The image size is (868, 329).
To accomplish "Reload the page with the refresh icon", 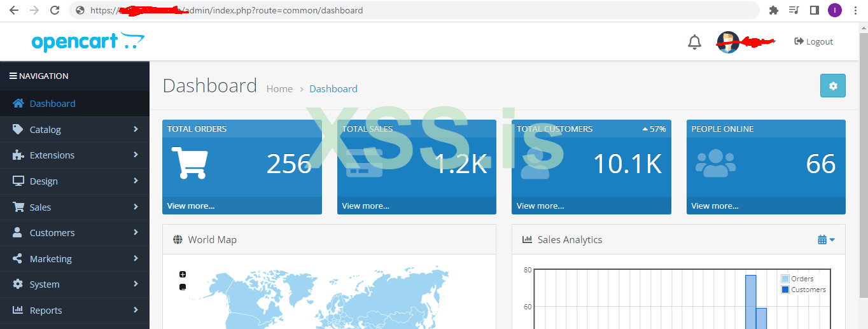I will point(55,10).
